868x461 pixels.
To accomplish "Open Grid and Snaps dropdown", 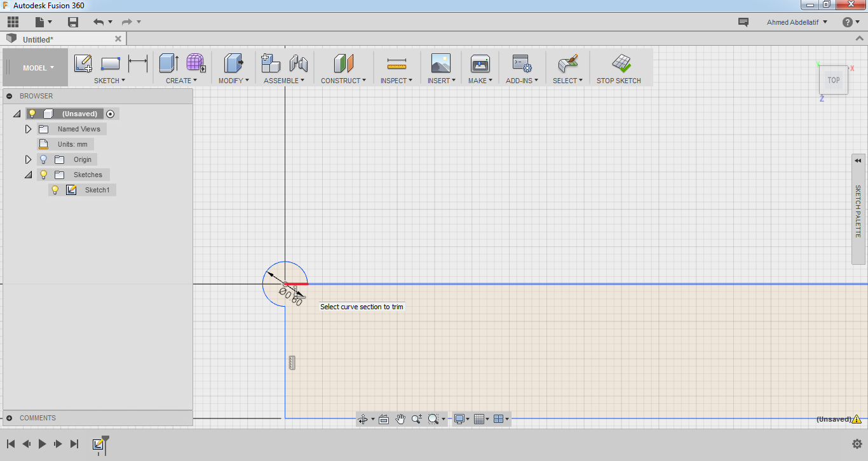I will tap(482, 419).
